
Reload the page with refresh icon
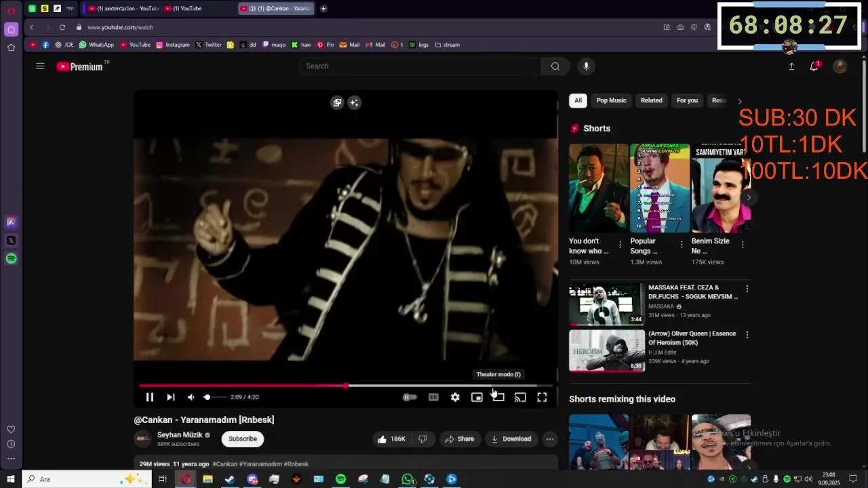pyautogui.click(x=62, y=27)
